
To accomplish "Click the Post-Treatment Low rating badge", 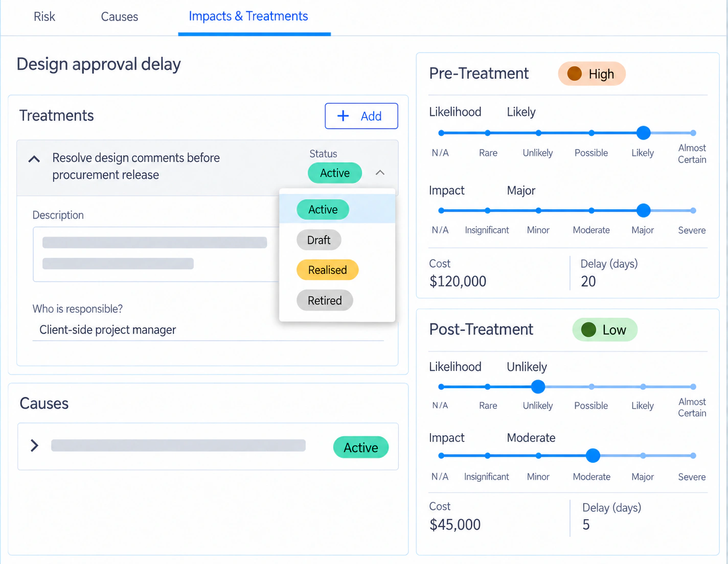I will (605, 330).
